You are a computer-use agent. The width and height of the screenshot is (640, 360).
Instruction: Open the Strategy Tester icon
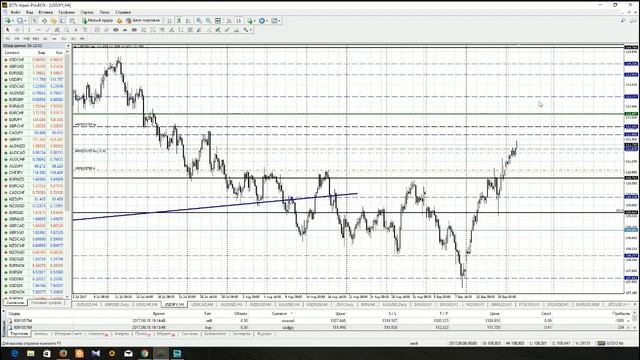coord(73,20)
